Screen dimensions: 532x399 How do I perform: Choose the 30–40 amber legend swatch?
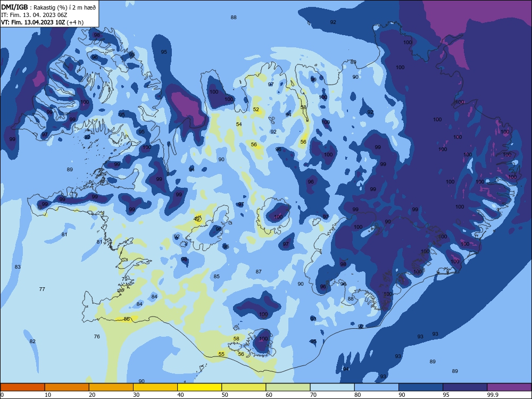[x=155, y=387]
